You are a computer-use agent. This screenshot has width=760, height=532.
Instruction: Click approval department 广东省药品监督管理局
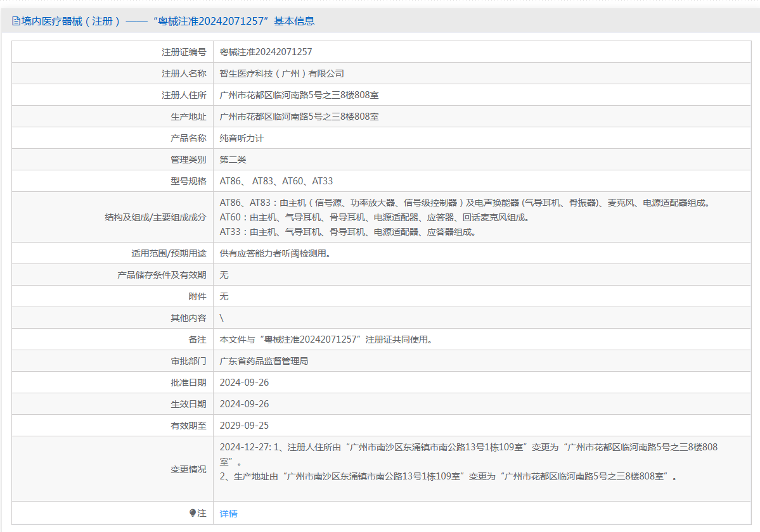(264, 361)
